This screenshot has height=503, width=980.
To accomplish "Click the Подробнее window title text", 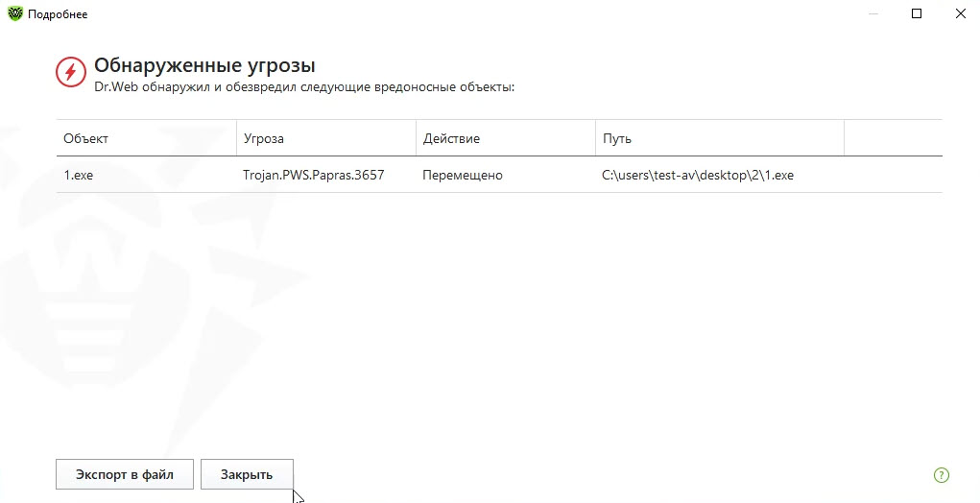I will point(58,13).
